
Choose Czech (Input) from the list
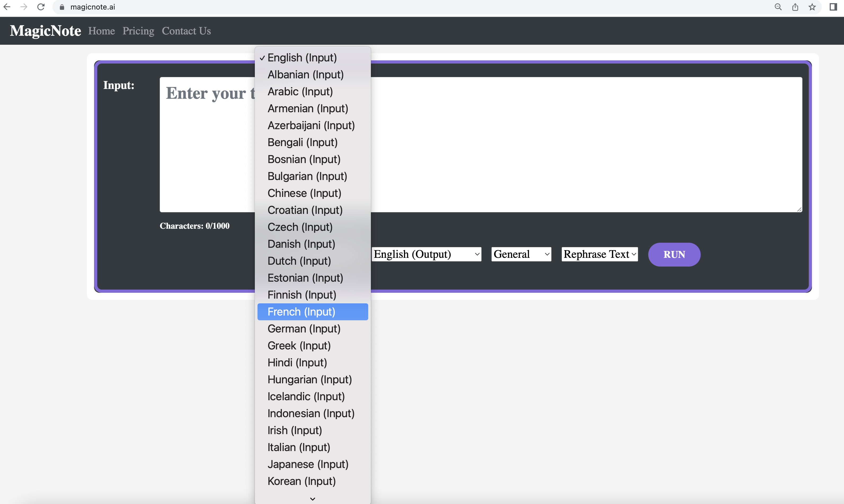313,227
